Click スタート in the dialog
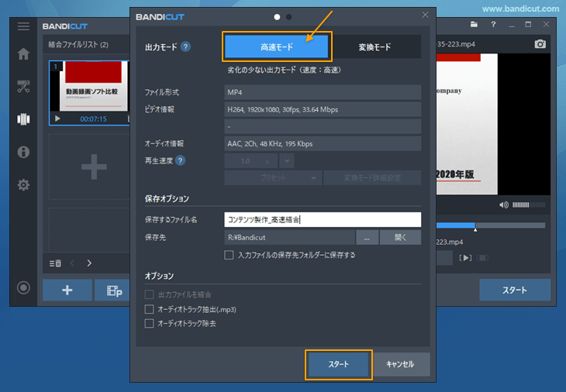Screen dimensions: 566x392 (x=339, y=364)
